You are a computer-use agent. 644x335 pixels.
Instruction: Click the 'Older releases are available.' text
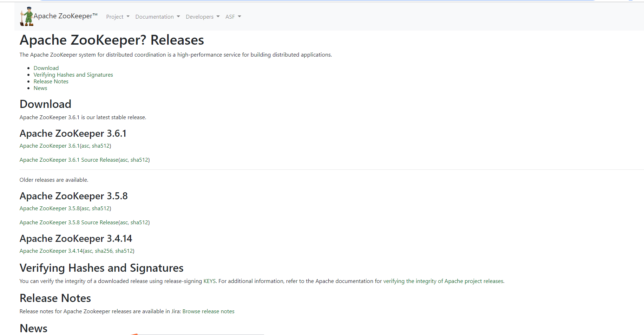click(x=54, y=180)
